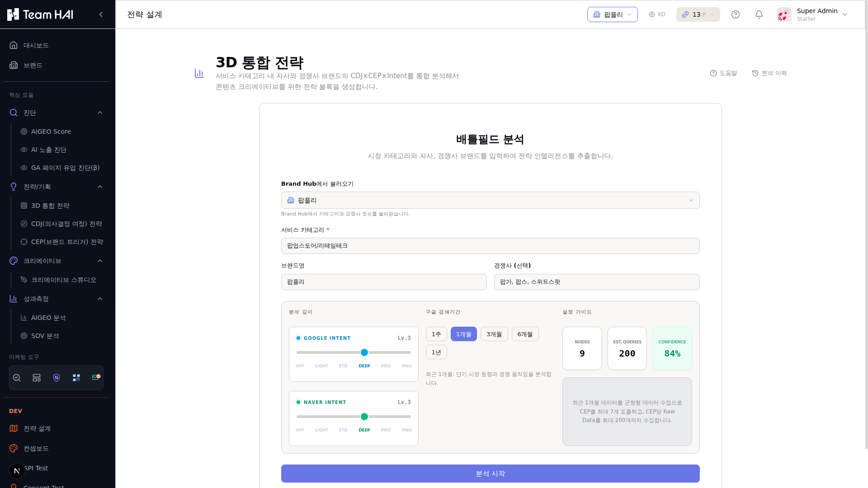Open the 팝플리 brand selector in header
The width and height of the screenshot is (868, 488).
(x=613, y=14)
